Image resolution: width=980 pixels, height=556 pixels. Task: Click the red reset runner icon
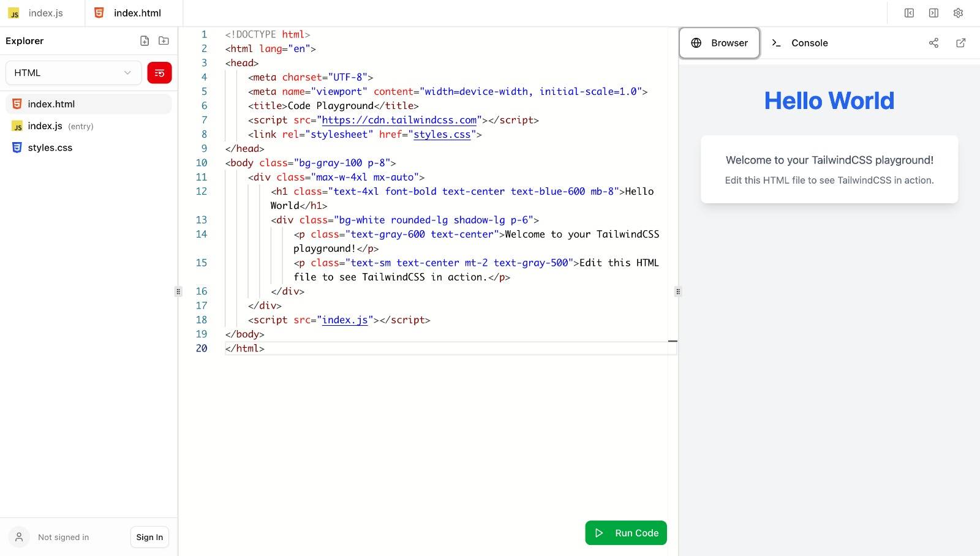coord(159,73)
